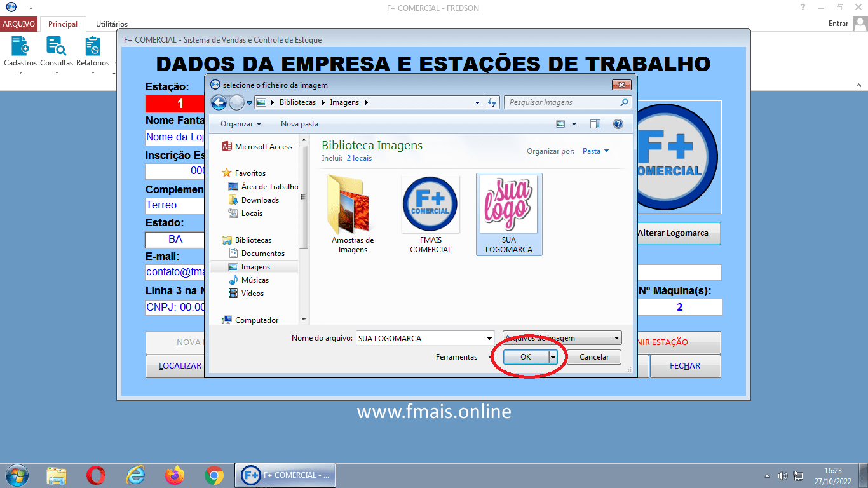Image resolution: width=868 pixels, height=488 pixels.
Task: Switch to the Utilitários ribbon tab
Action: [112, 24]
